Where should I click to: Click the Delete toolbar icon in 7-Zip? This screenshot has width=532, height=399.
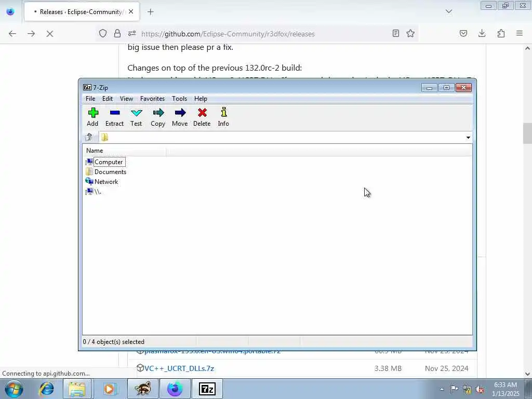tap(202, 117)
